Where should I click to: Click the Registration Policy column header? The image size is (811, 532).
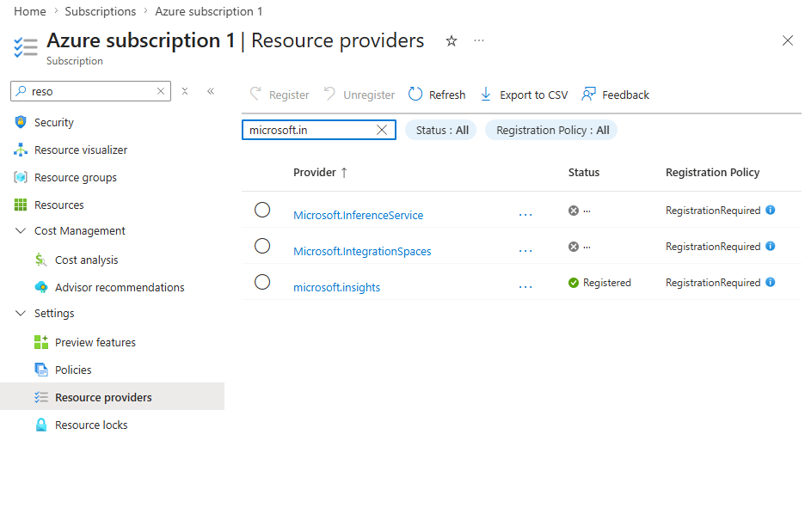coord(712,172)
